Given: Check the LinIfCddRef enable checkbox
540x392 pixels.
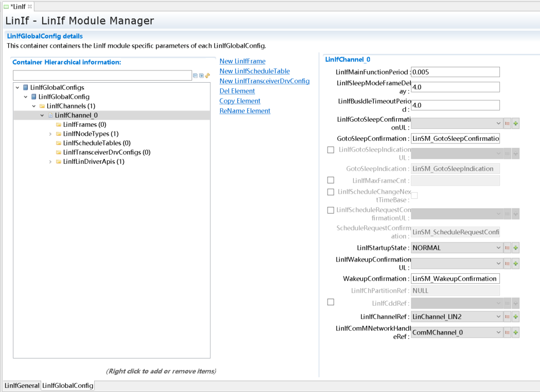Looking at the screenshot, I should pos(331,303).
